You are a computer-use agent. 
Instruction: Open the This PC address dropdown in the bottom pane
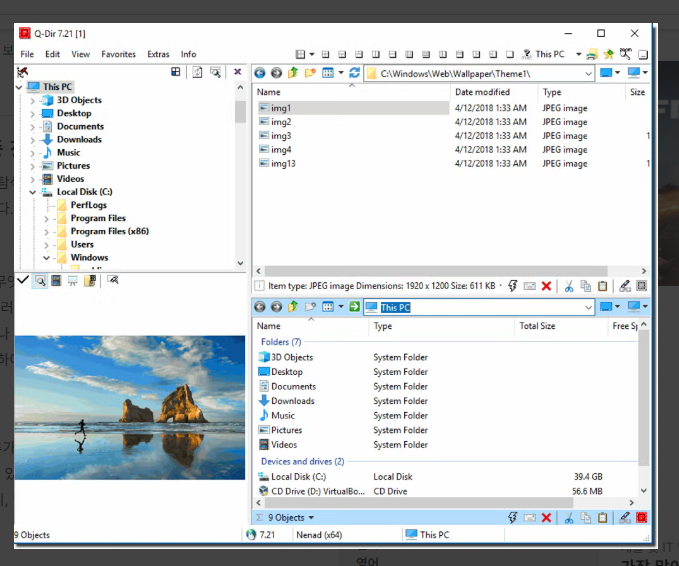click(x=588, y=307)
